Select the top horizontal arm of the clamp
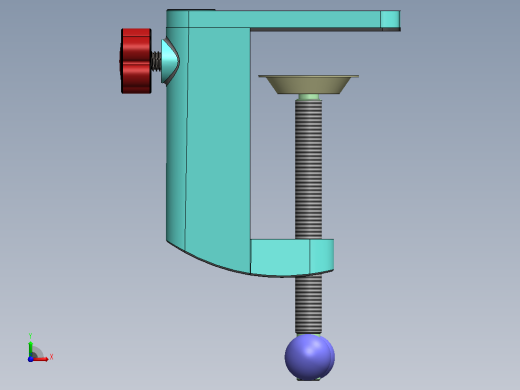The height and width of the screenshot is (390, 520). [283, 19]
